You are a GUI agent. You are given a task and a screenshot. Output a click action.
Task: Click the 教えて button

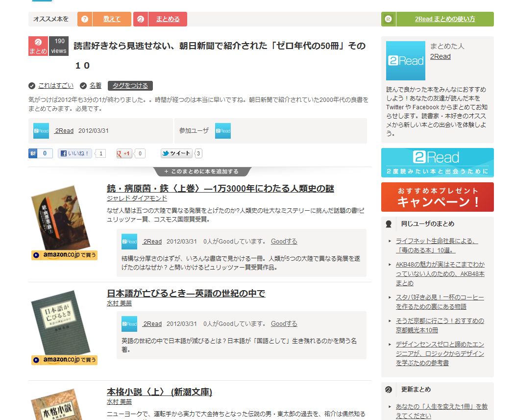click(112, 19)
